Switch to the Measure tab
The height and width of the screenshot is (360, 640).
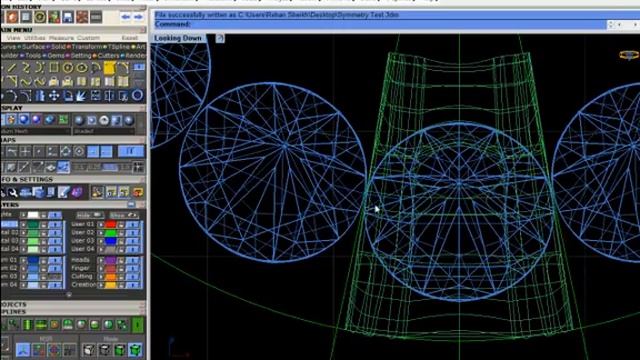coord(61,38)
